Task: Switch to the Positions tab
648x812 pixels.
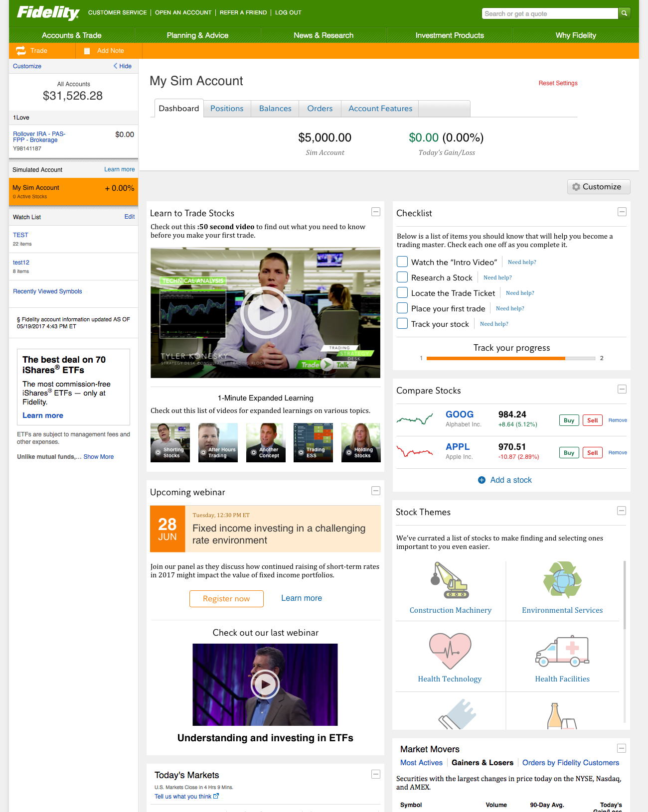Action: (227, 109)
